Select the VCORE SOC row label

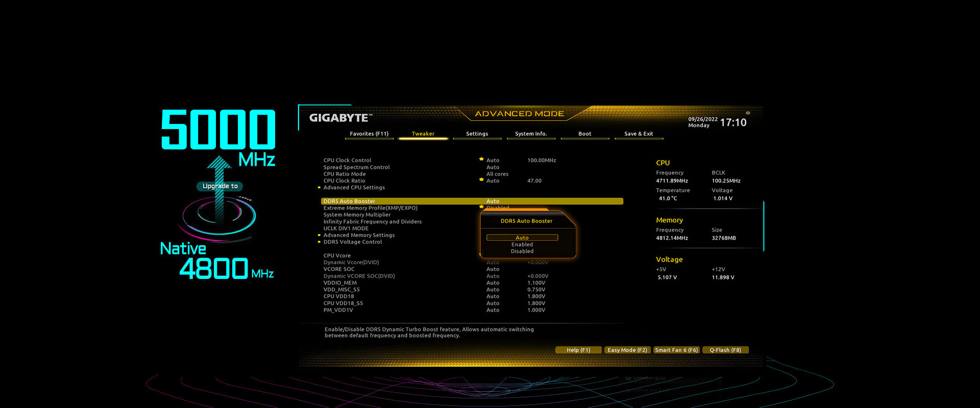pyautogui.click(x=339, y=269)
